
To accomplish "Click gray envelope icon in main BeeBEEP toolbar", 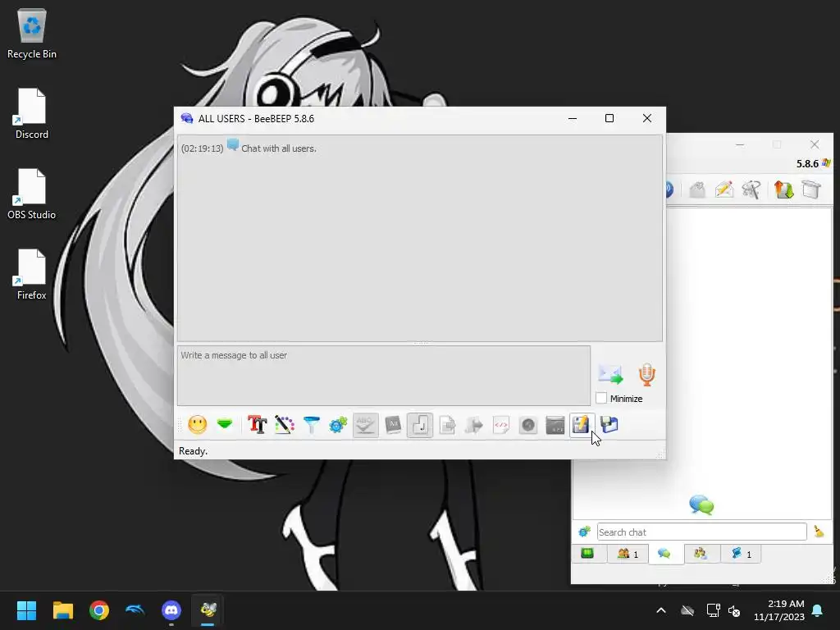I will (697, 189).
